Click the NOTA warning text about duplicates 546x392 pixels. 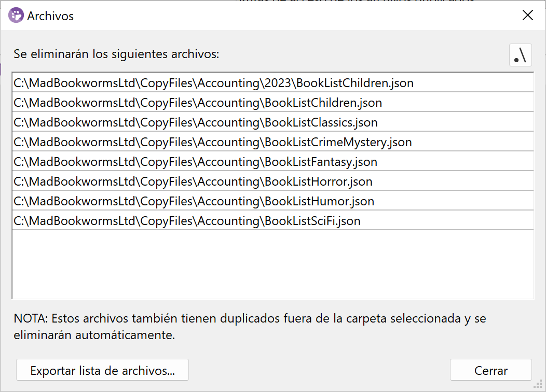coord(250,326)
